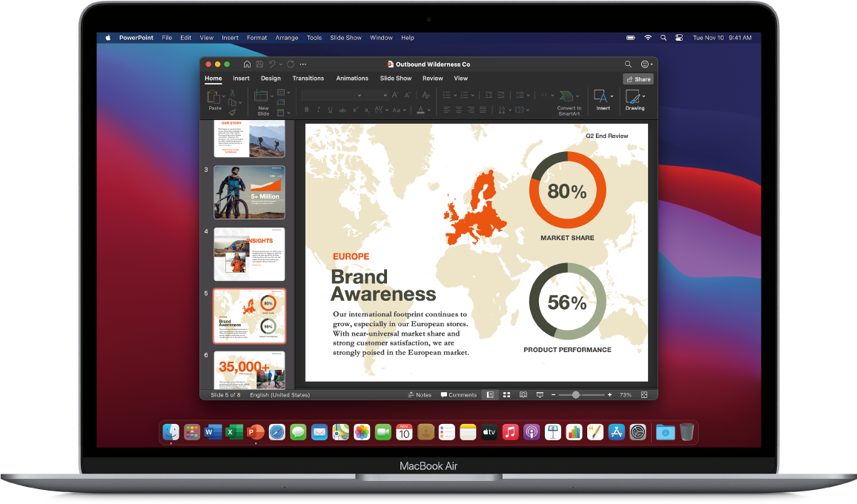Fit the slide to the window
Screen dimensions: 857x504
click(644, 394)
